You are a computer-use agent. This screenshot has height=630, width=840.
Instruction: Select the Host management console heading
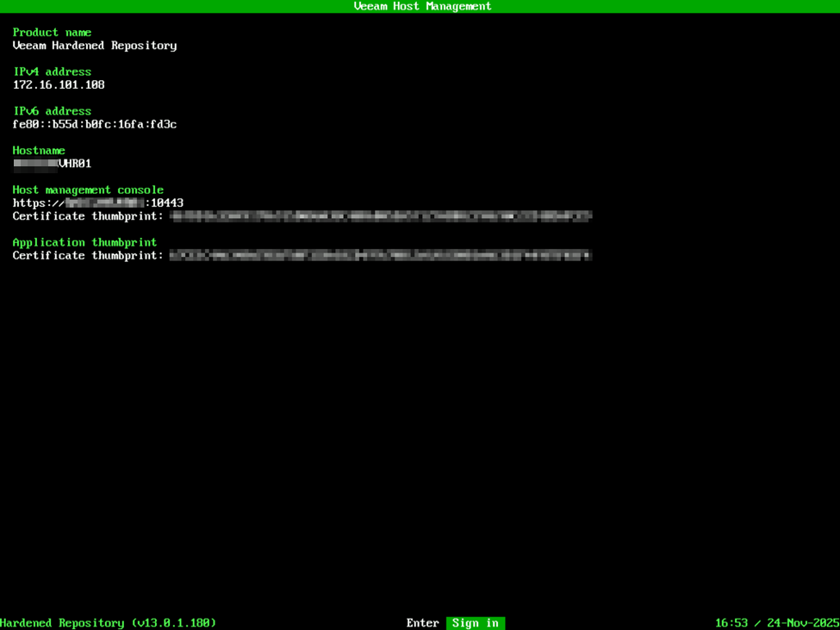(88, 190)
